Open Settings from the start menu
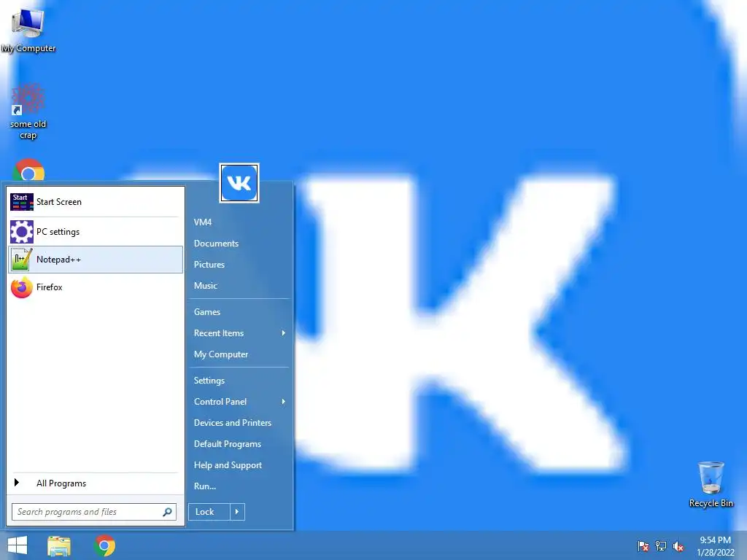 209,381
